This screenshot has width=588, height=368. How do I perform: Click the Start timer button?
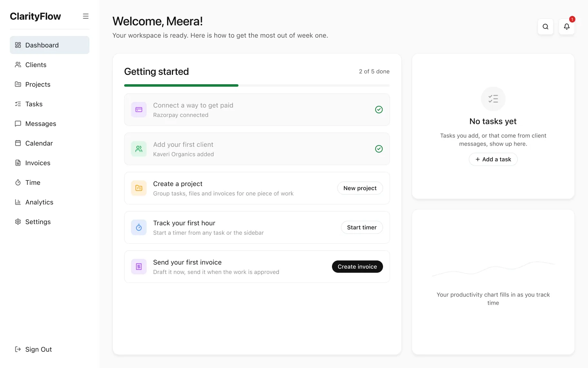point(362,227)
